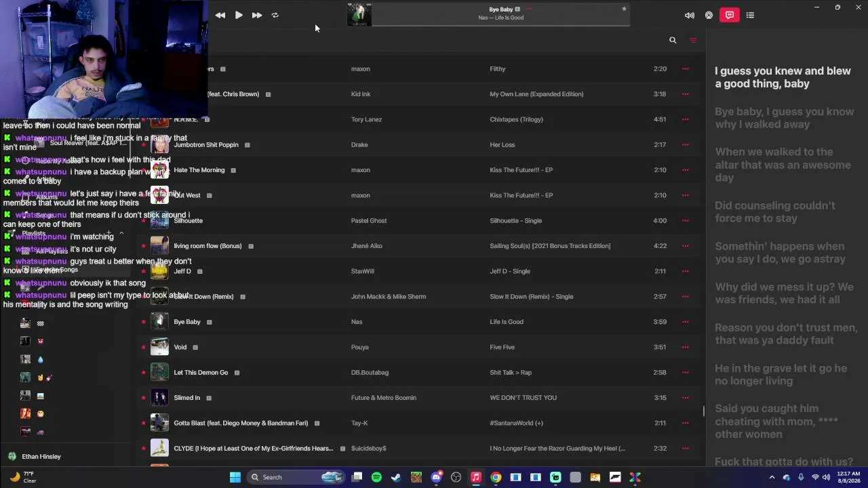The height and width of the screenshot is (488, 868).
Task: Click the Slimed In album art thumbnail
Action: click(159, 398)
